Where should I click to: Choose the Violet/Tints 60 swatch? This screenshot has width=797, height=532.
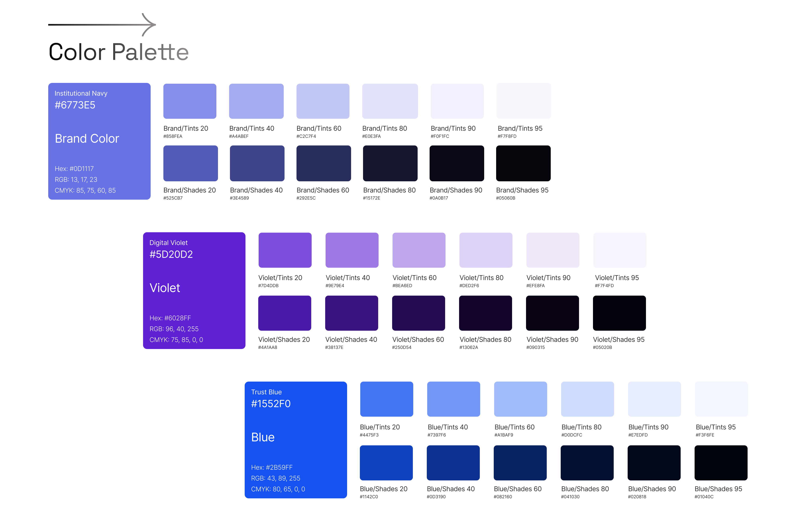419,250
